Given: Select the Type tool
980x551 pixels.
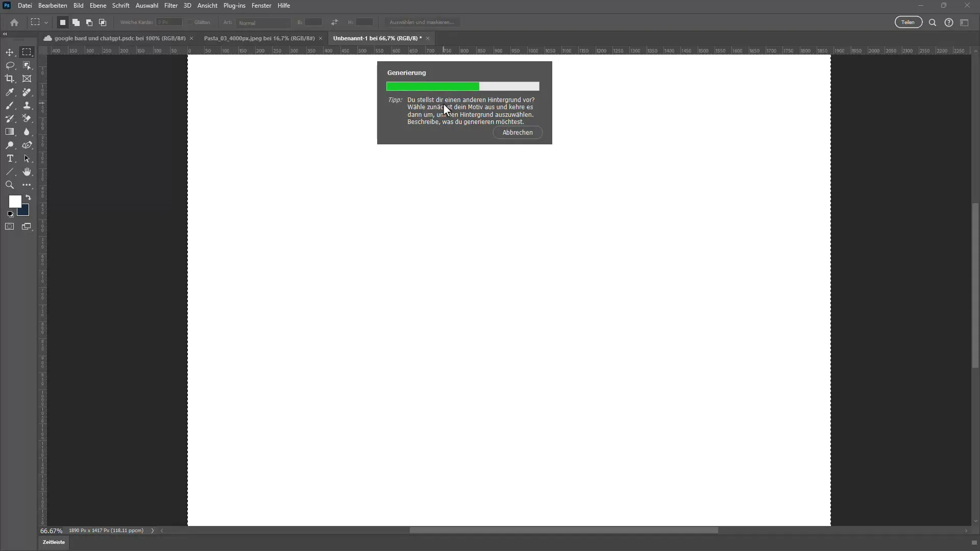Looking at the screenshot, I should 10,158.
